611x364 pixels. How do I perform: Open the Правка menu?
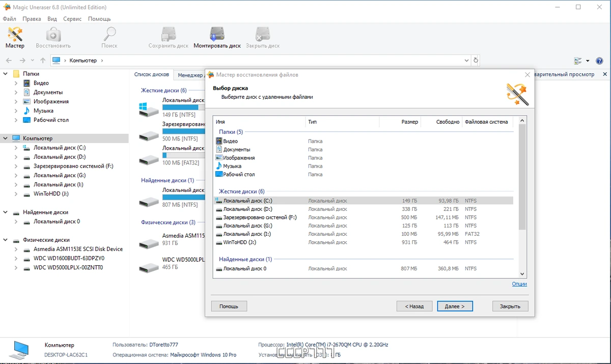click(32, 19)
